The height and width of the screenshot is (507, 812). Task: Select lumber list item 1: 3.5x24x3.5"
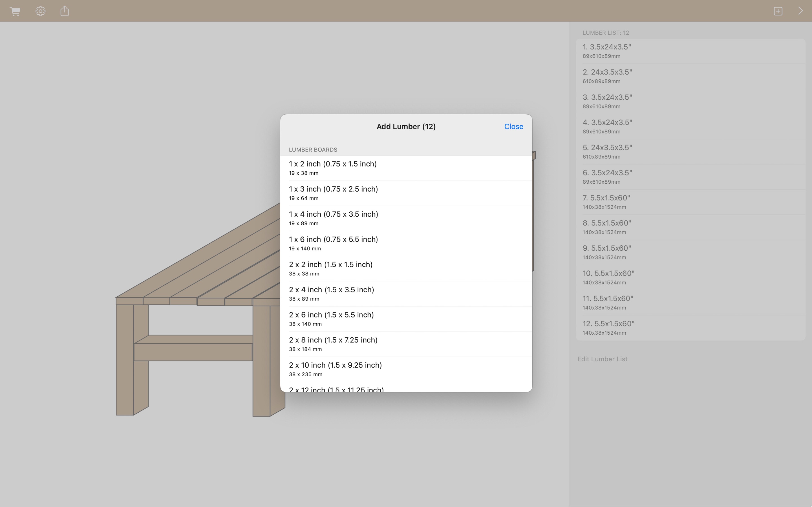coord(691,51)
